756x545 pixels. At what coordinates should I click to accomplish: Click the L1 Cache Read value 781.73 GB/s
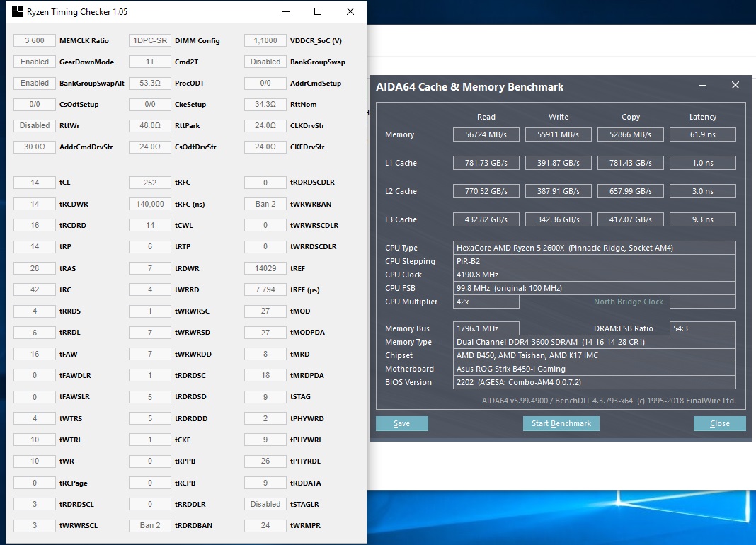click(486, 163)
